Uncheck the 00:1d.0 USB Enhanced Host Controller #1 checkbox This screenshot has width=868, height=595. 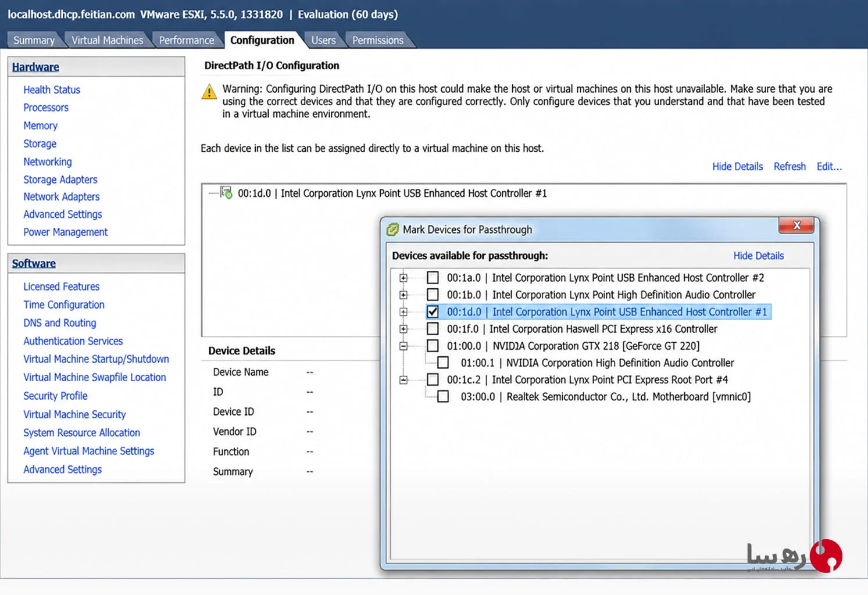433,312
